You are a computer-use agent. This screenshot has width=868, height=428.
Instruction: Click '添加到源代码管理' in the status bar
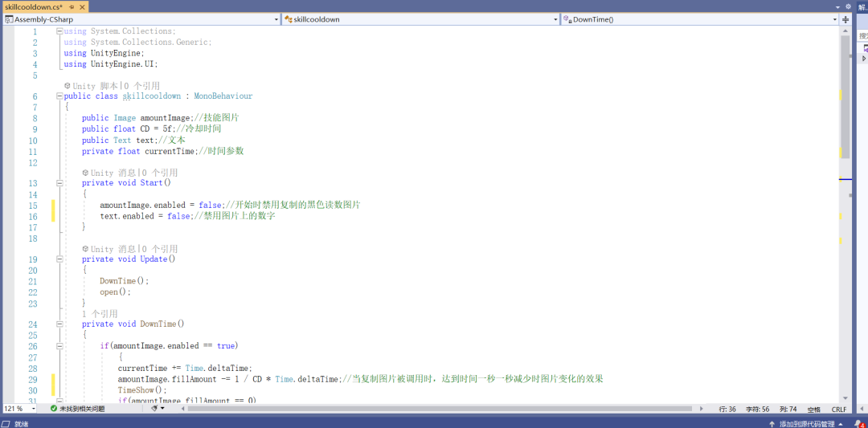point(807,423)
